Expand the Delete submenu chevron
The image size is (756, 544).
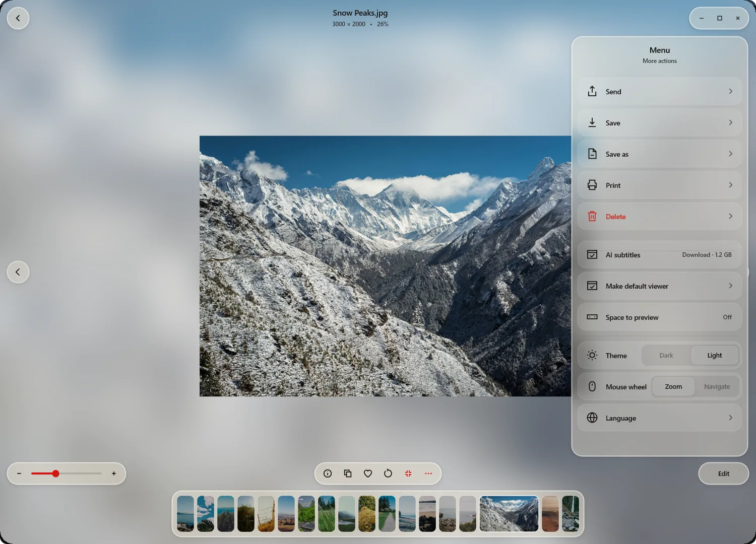pos(730,216)
